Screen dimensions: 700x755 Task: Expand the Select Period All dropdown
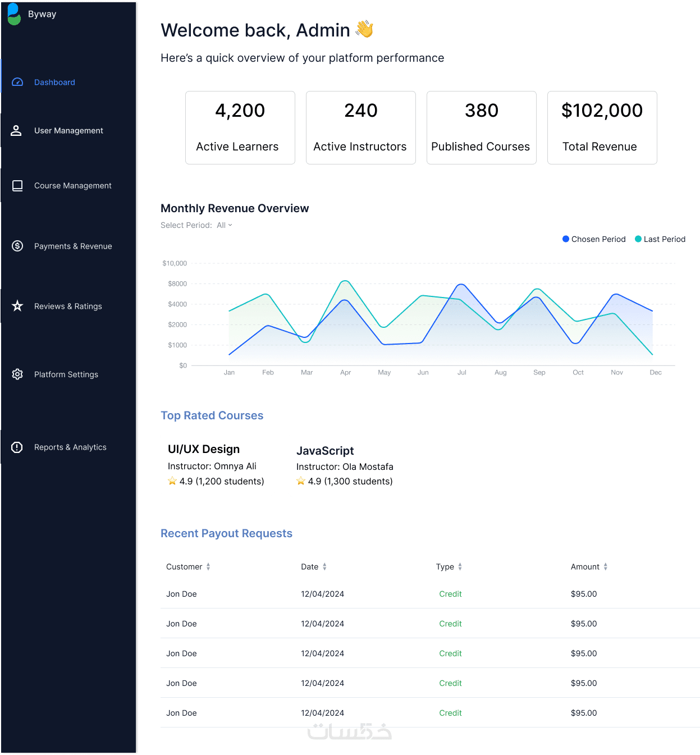(225, 225)
